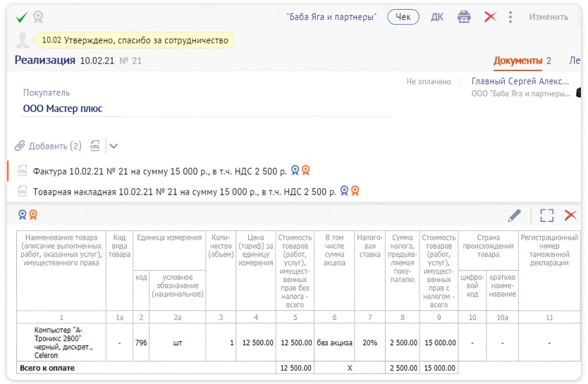Screen dimensions: 588x384
Task: Expand the document preview to fullscreen
Action: point(546,216)
